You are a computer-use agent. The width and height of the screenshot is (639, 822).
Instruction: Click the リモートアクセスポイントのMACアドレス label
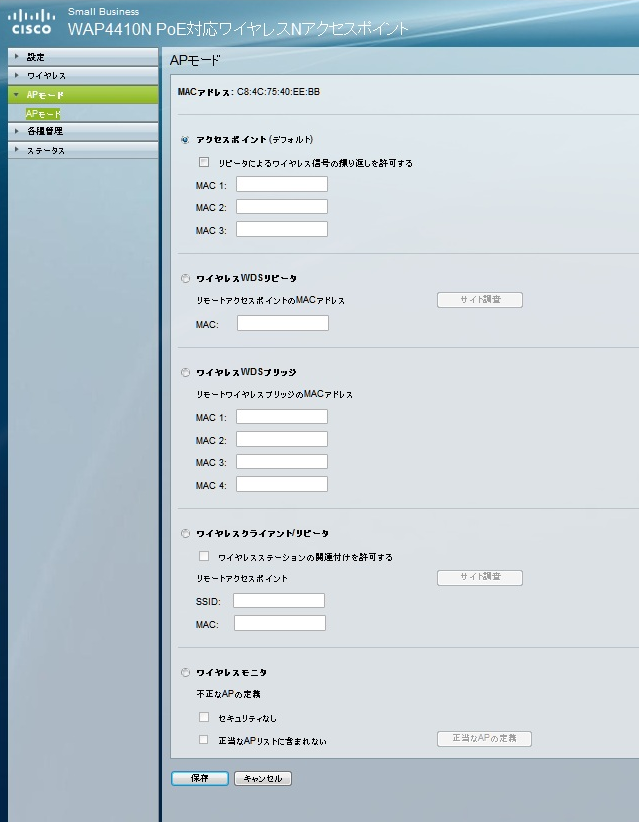tap(270, 300)
